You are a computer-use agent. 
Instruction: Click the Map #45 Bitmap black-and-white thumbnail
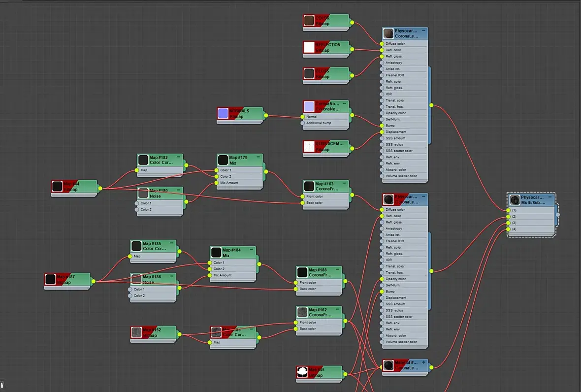[302, 372]
